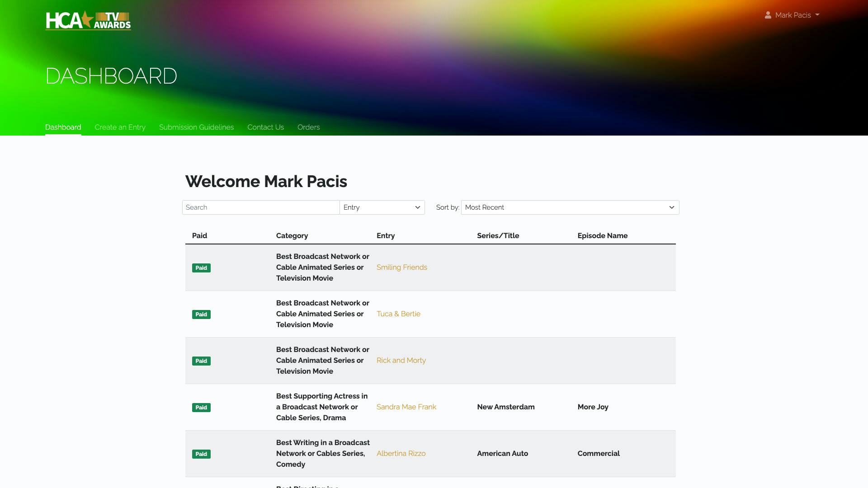
Task: Switch to the Dashboard tab
Action: click(x=63, y=127)
